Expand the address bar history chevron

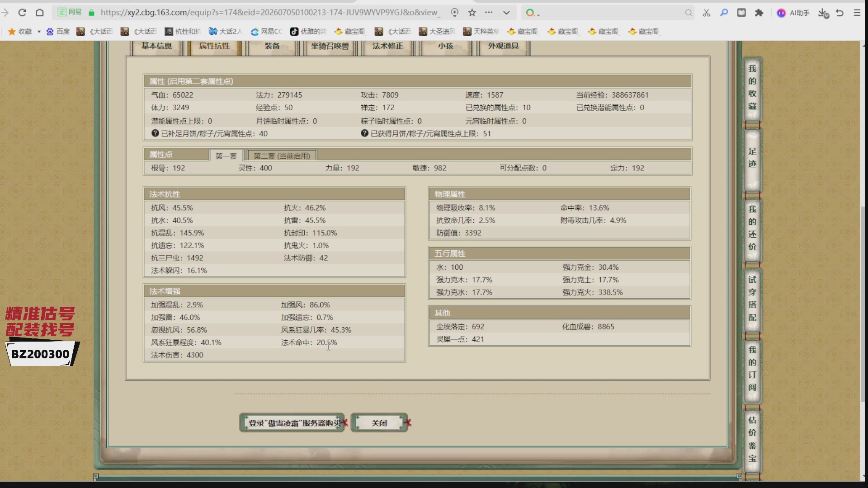point(506,13)
